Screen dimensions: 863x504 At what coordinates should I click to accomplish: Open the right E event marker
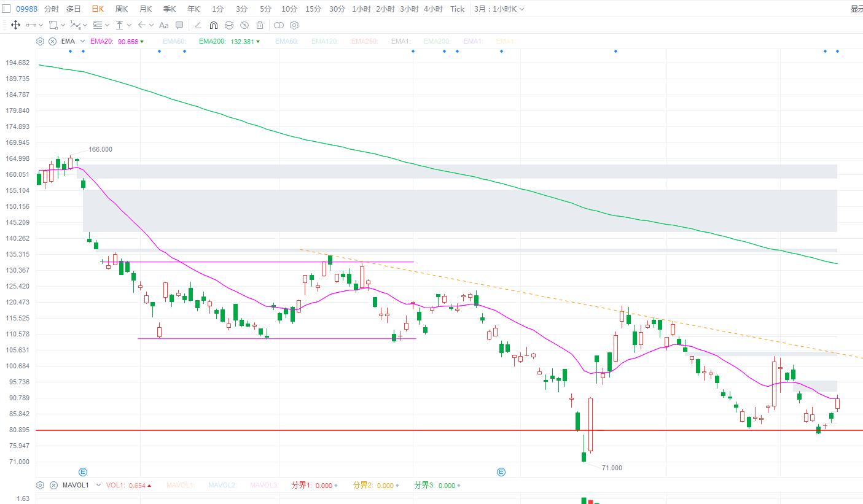click(x=501, y=472)
